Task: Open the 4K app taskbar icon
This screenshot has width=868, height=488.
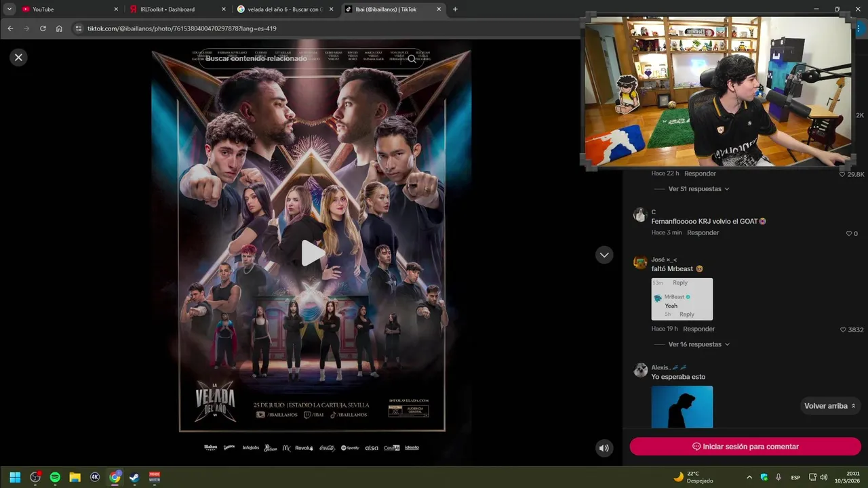Action: coord(95,477)
